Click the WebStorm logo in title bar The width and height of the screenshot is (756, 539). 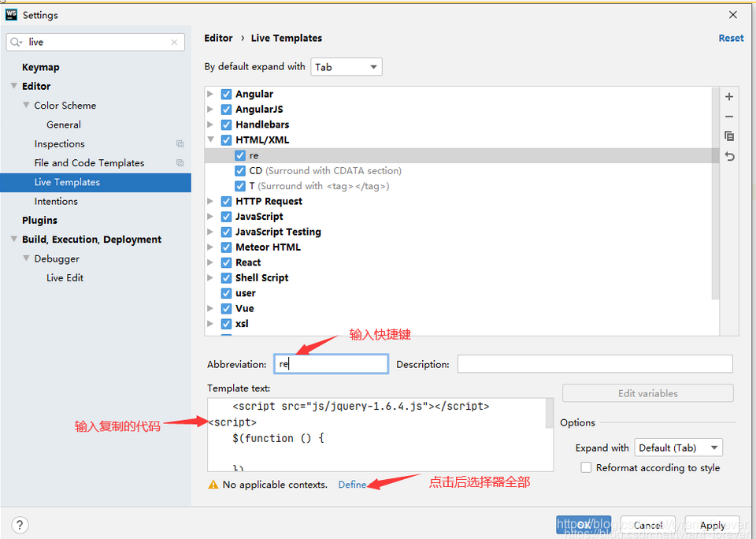[x=11, y=14]
